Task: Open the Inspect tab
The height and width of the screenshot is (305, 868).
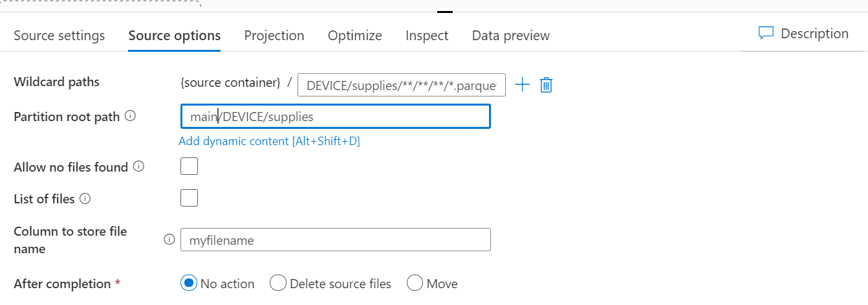Action: click(427, 36)
